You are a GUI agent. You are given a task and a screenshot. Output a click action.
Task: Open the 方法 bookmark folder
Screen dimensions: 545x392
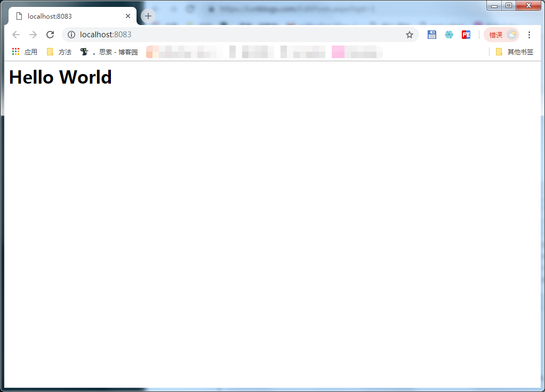(59, 52)
